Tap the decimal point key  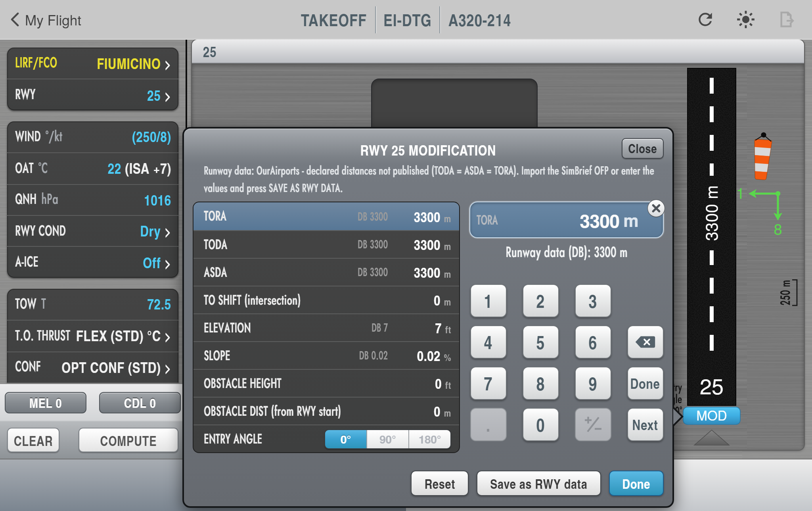pos(488,425)
